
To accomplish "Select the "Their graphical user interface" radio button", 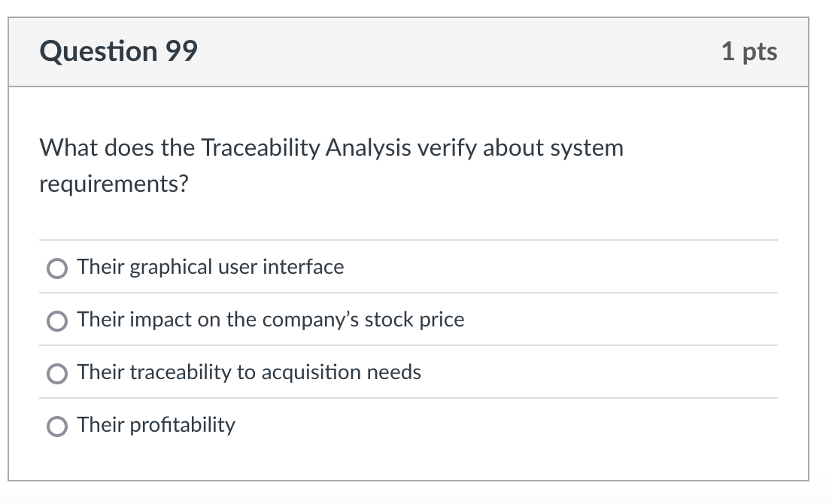I will click(x=57, y=269).
